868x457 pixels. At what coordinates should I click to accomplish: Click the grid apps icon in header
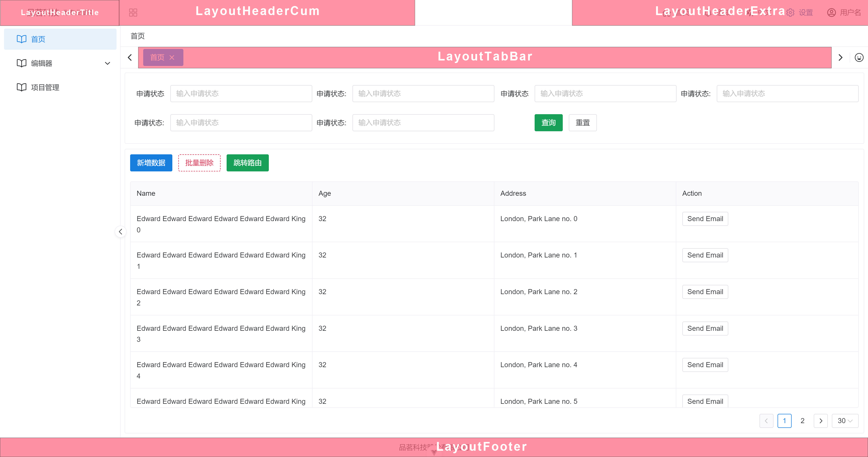tap(133, 13)
